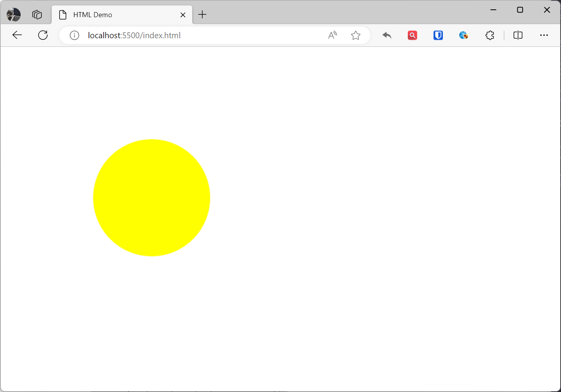Add this page to favorites with star

click(356, 35)
